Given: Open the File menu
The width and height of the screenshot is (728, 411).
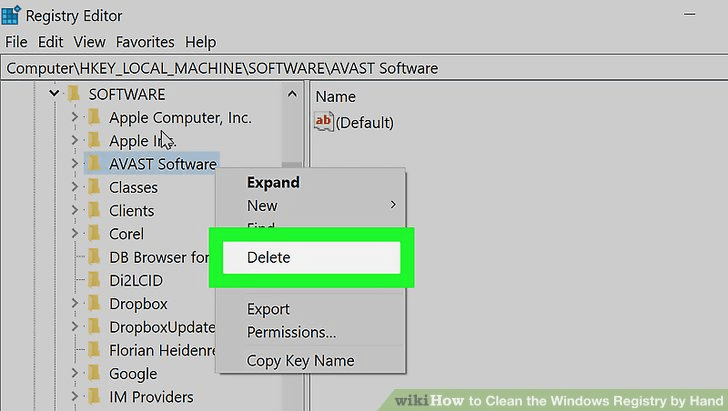Looking at the screenshot, I should tap(16, 42).
